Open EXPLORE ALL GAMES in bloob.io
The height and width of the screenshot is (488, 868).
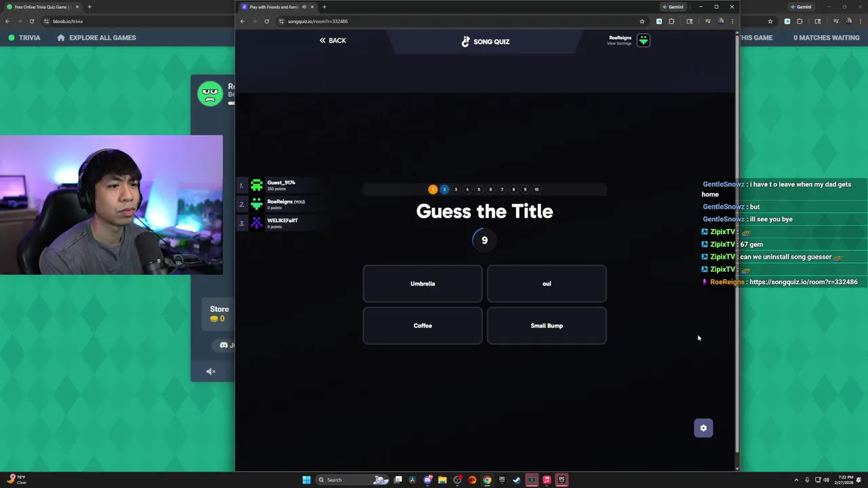click(96, 37)
